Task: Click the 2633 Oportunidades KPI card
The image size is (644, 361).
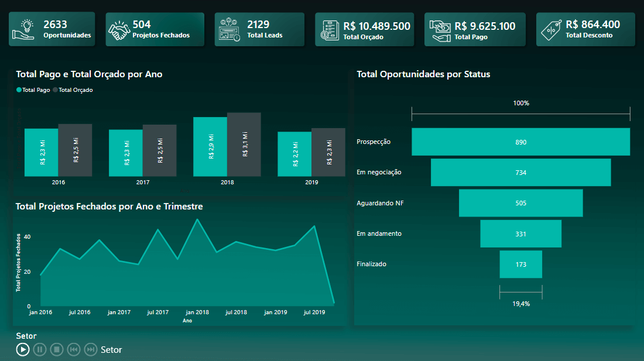Action: [x=52, y=29]
